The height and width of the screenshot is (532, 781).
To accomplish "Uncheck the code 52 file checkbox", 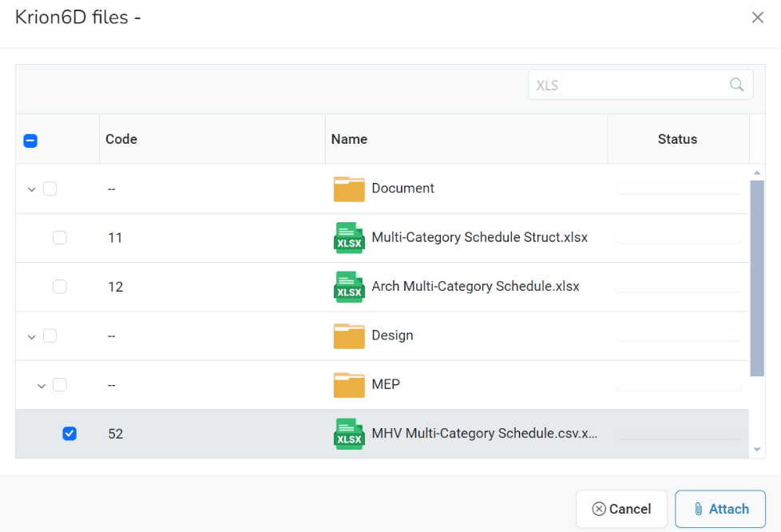I will point(69,434).
